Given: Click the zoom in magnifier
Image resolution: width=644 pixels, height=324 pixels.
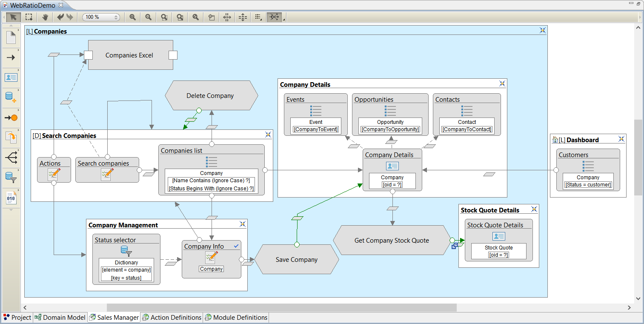Looking at the screenshot, I should [x=132, y=17].
